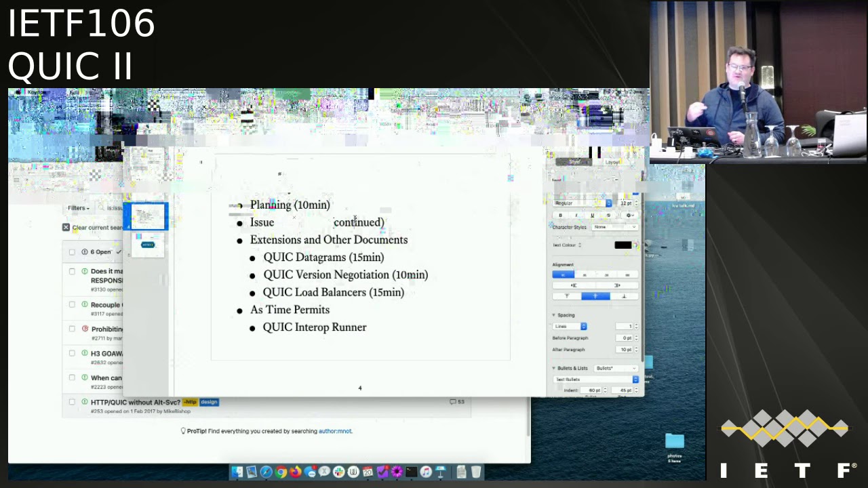Show the 6 Open issues
This screenshot has height=488, width=868.
click(x=96, y=252)
